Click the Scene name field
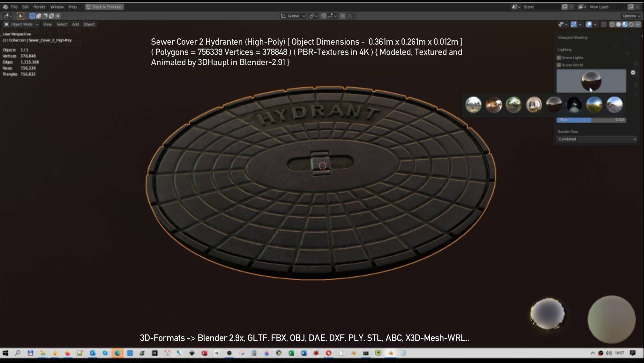This screenshot has width=644, height=363. point(541,7)
